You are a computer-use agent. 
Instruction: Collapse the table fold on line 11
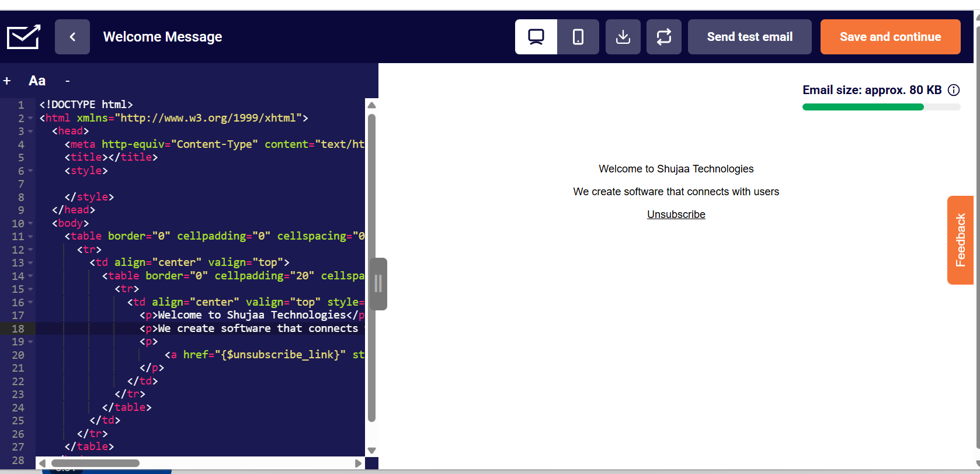coord(30,237)
